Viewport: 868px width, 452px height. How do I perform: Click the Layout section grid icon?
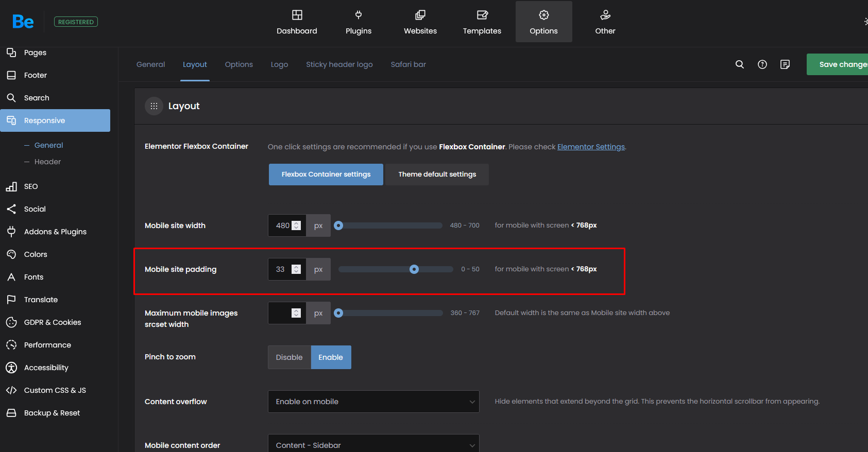point(154,106)
